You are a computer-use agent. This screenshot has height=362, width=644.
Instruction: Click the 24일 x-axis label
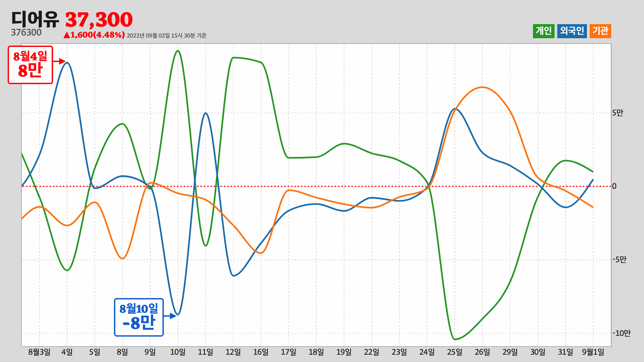pos(427,352)
